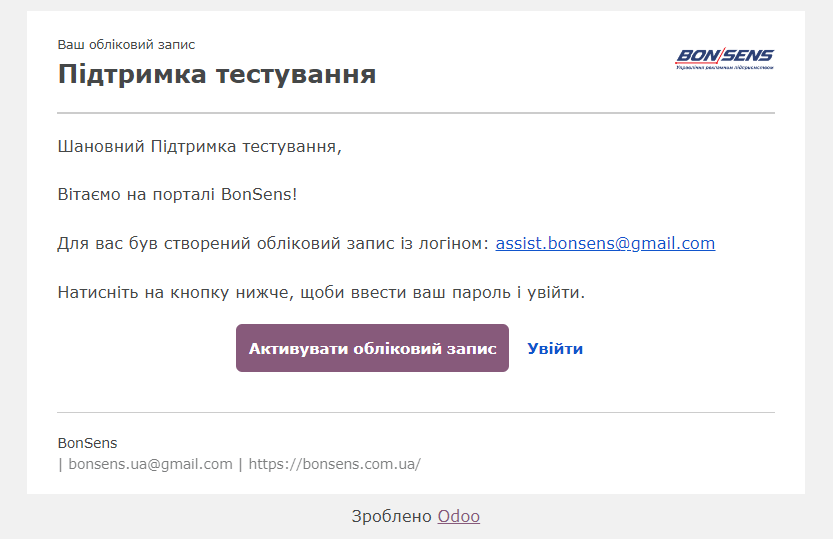Follow the Odoo link at the bottom
833x540 pixels.
(458, 516)
